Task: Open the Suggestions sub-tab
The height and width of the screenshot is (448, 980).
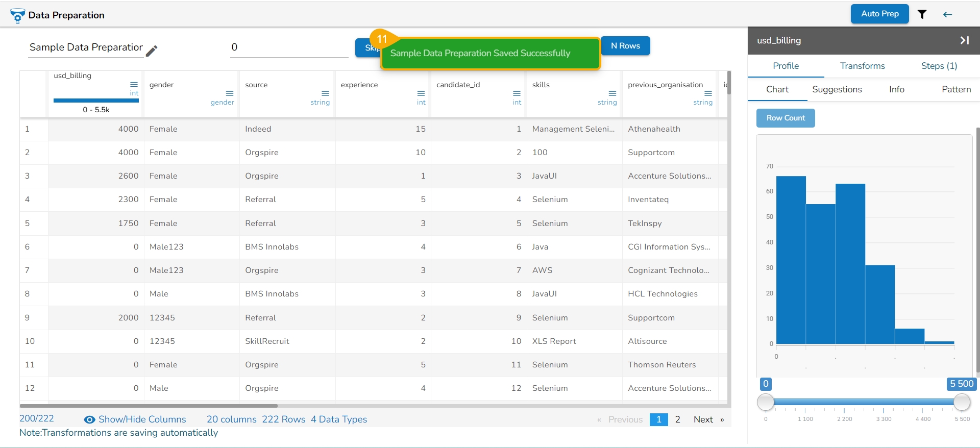Action: click(x=837, y=89)
